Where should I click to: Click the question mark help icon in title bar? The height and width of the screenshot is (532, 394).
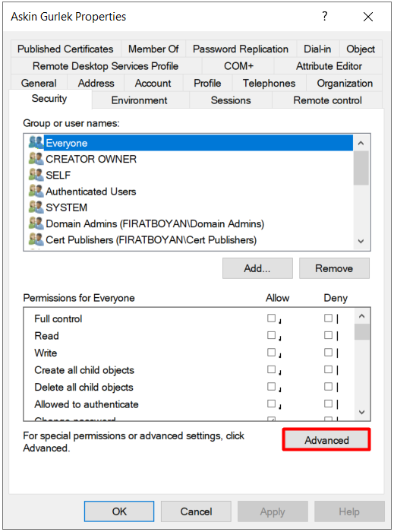point(325,16)
